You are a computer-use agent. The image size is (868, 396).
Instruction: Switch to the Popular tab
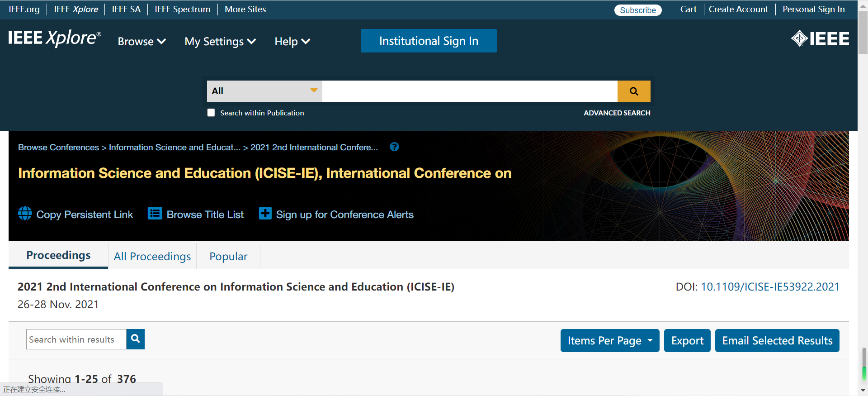228,256
